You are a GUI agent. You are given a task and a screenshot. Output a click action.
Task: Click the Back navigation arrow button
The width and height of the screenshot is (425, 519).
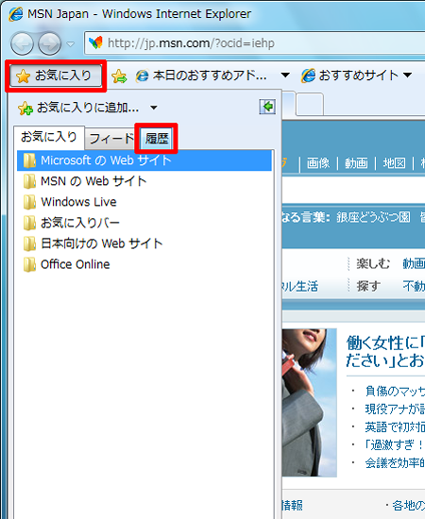tap(22, 44)
